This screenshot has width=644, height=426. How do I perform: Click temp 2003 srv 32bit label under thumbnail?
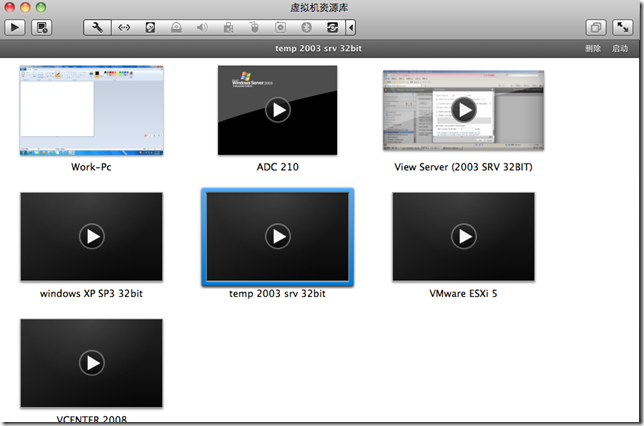coord(277,293)
